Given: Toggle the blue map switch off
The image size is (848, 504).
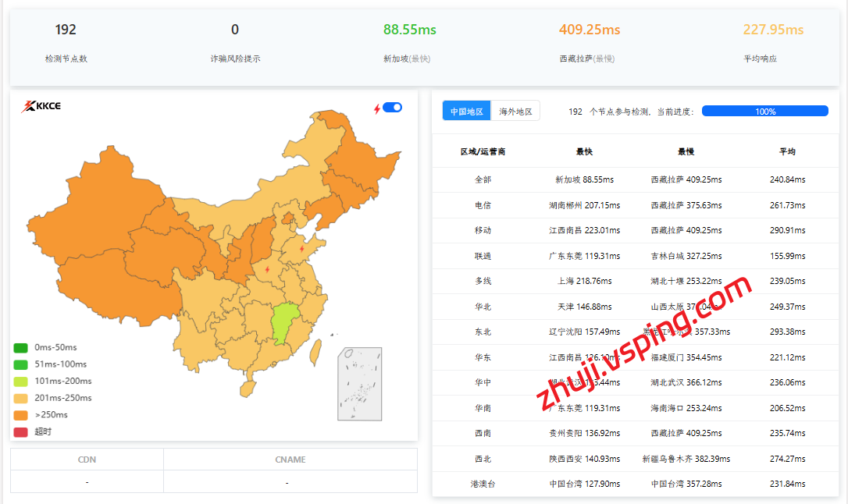Looking at the screenshot, I should point(392,108).
